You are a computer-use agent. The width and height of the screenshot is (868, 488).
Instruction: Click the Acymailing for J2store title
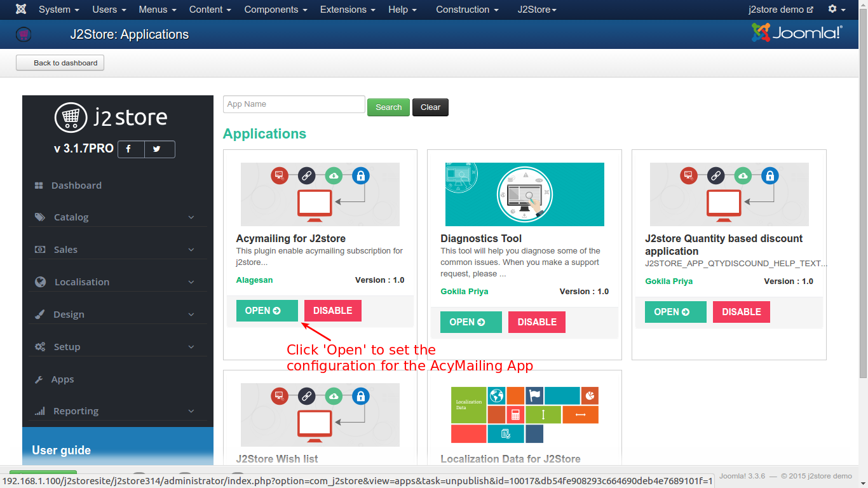[x=291, y=239]
